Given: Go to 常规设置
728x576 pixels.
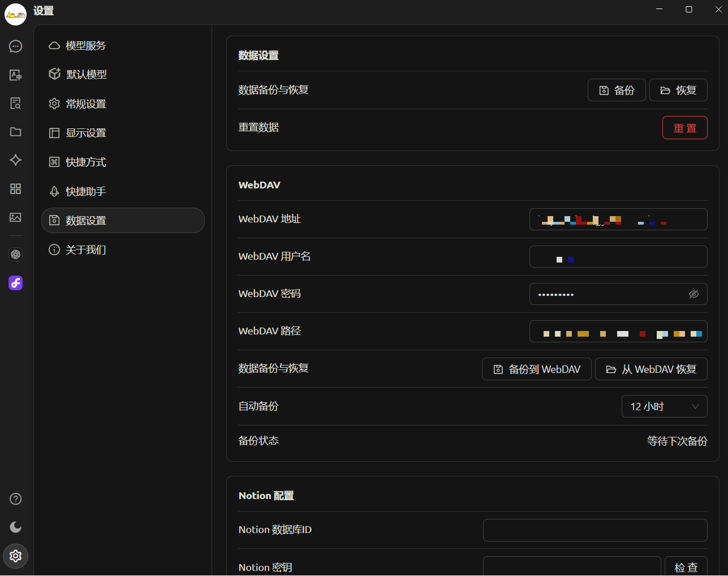Looking at the screenshot, I should 123,104.
